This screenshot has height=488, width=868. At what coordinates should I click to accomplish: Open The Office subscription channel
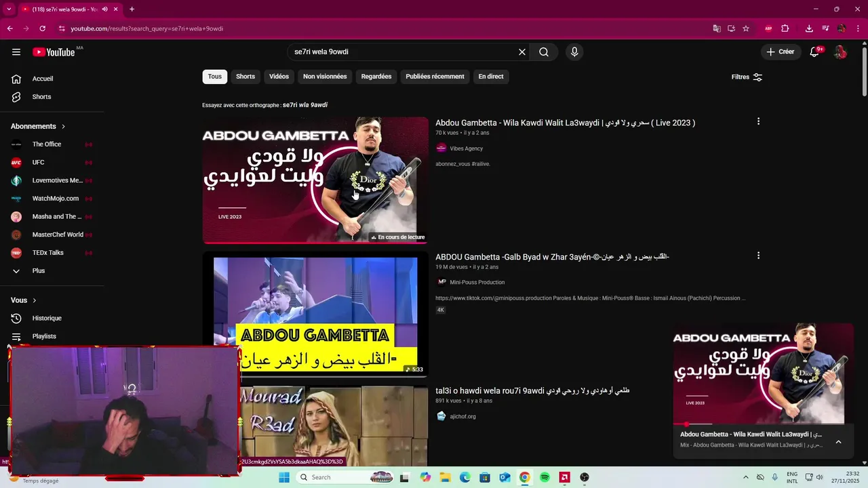(52, 144)
